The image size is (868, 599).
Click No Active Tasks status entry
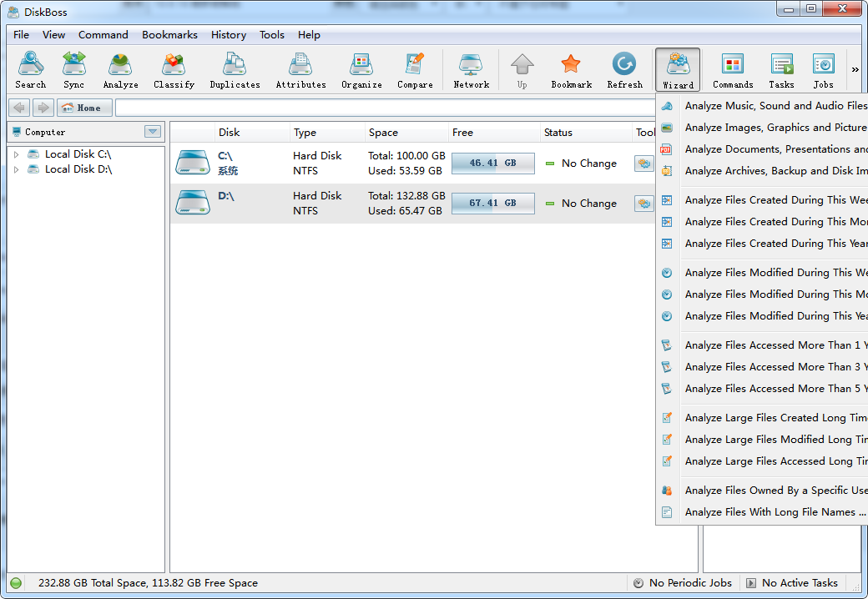[792, 583]
